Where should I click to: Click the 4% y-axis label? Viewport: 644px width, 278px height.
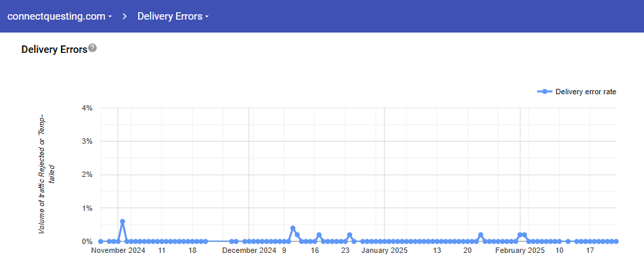click(87, 108)
